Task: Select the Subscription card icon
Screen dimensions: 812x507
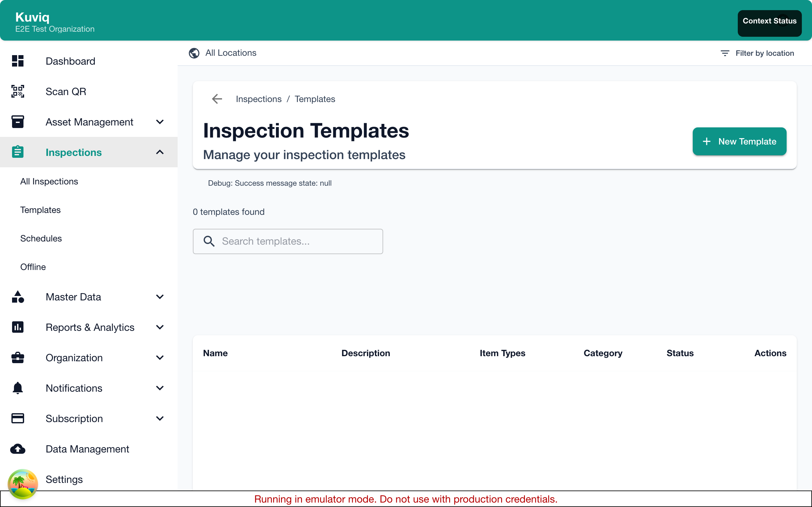Action: 18,418
